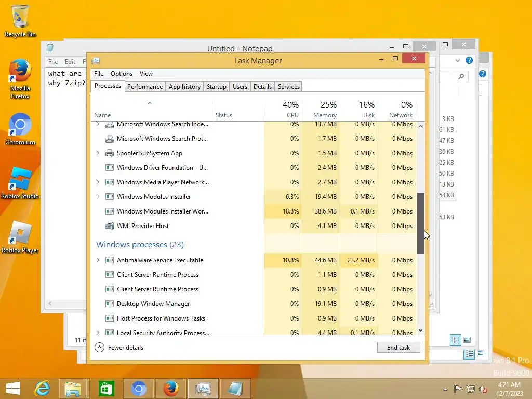Switch to the Performance tab
532x399 pixels.
click(x=145, y=87)
